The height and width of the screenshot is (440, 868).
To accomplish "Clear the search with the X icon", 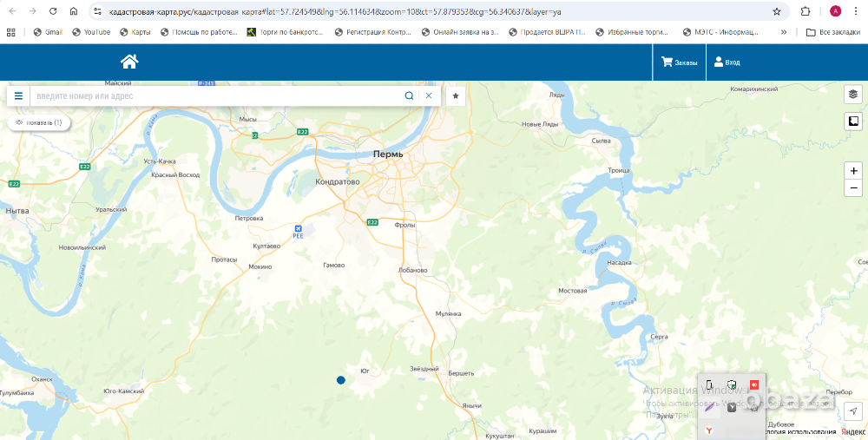I will point(429,95).
